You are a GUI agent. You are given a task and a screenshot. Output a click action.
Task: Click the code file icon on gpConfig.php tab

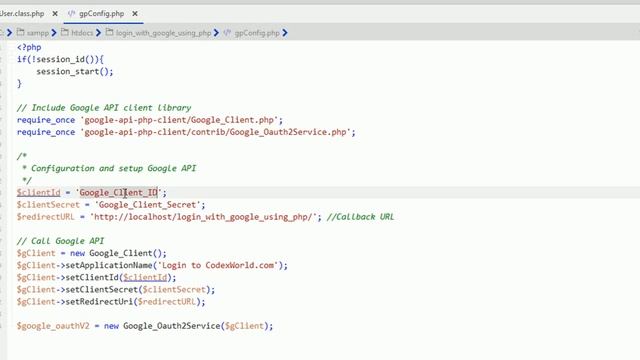click(x=71, y=13)
